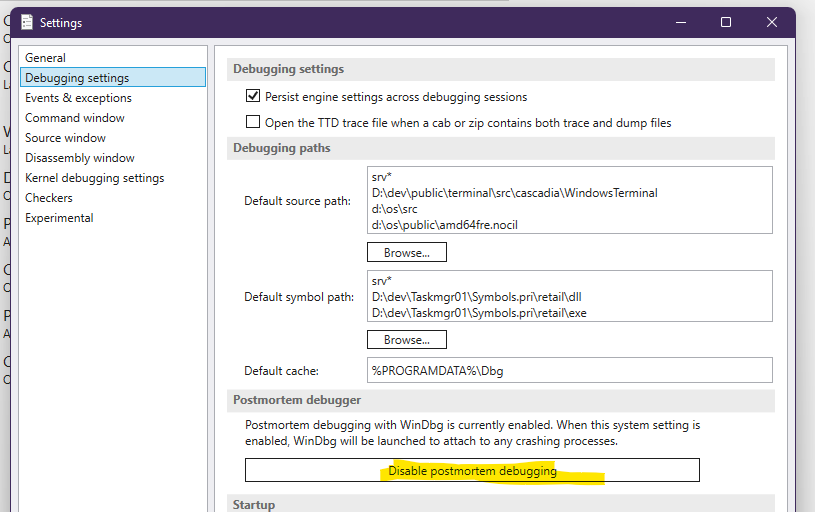Click the Symbols.pri\retail\dll symbol path line
815x512 pixels.
[x=477, y=297]
